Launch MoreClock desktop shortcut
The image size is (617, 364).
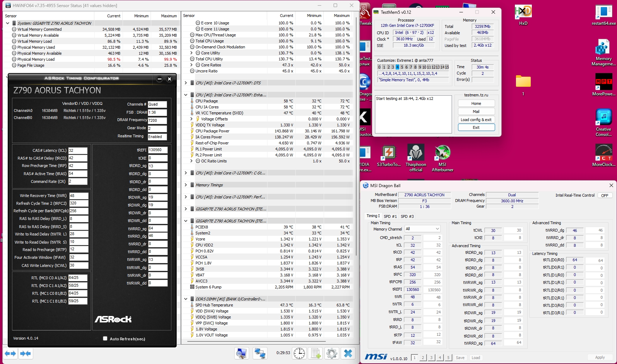coord(604,155)
